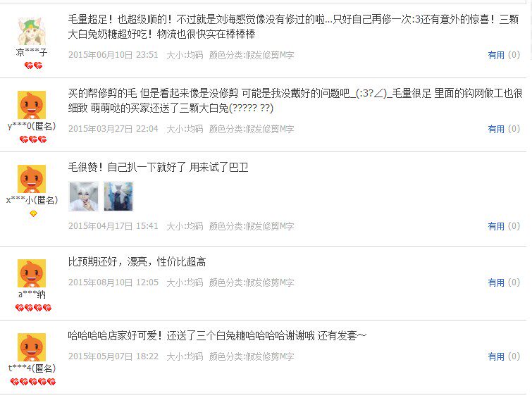The width and height of the screenshot is (532, 398).
Task: Click orange mascot avatar of x***小(匿名)
Action: click(32, 179)
